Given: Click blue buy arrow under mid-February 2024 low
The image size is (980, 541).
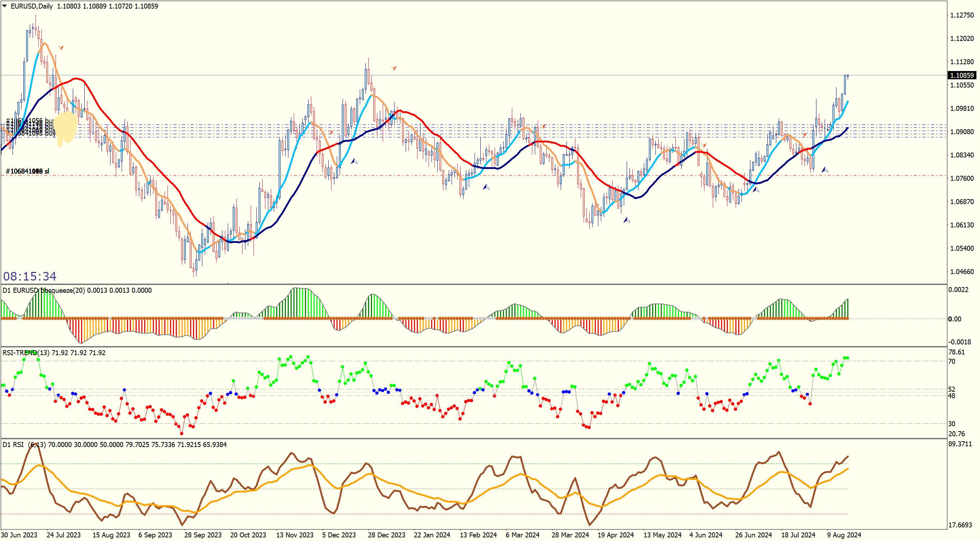Looking at the screenshot, I should click(486, 187).
